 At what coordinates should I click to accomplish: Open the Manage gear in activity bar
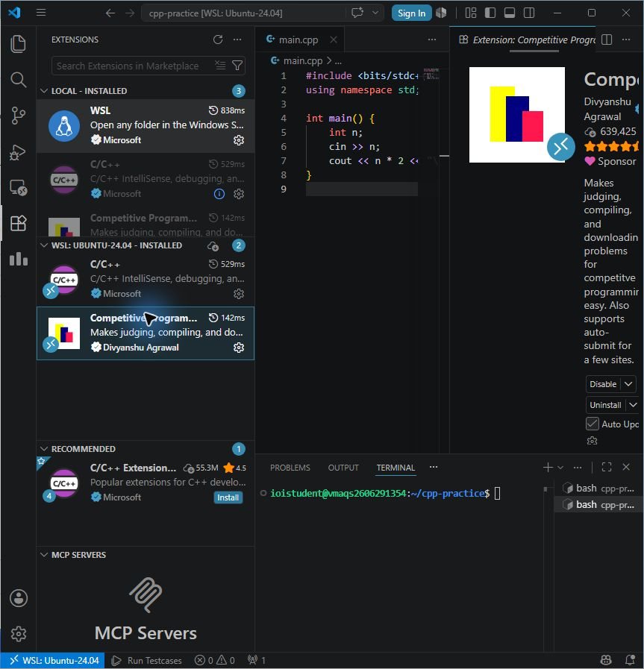click(x=19, y=634)
